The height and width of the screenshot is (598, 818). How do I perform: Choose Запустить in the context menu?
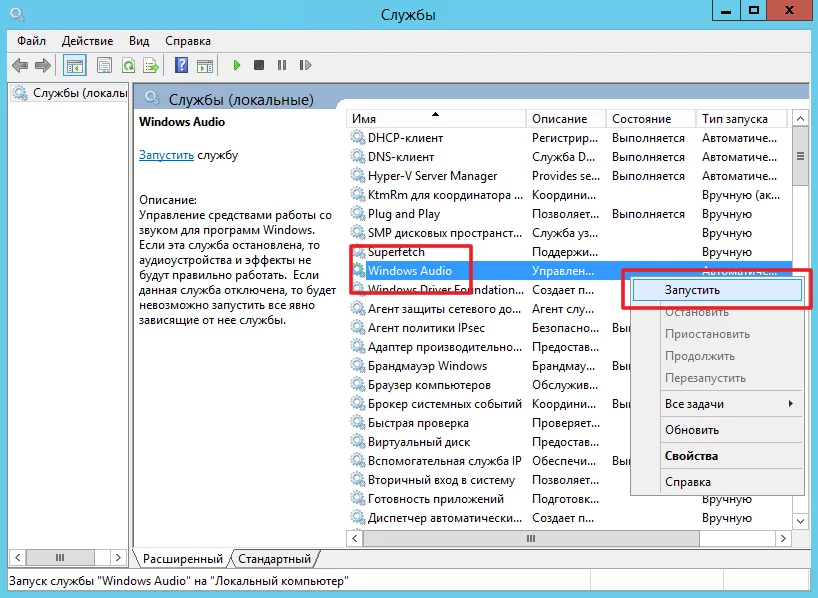pos(692,290)
